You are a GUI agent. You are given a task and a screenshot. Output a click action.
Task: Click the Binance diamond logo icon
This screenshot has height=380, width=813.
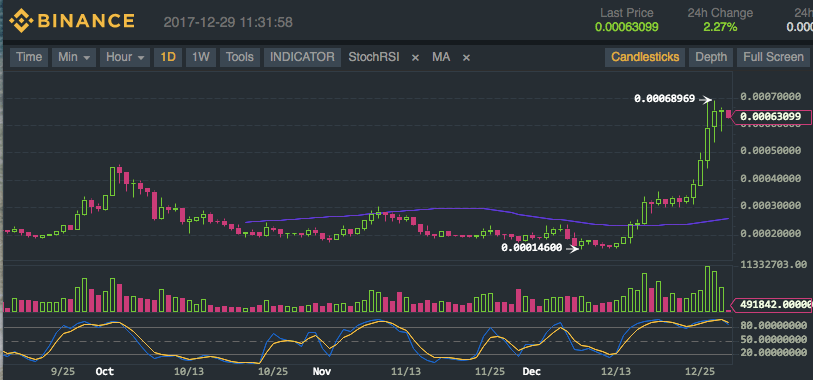(x=21, y=21)
